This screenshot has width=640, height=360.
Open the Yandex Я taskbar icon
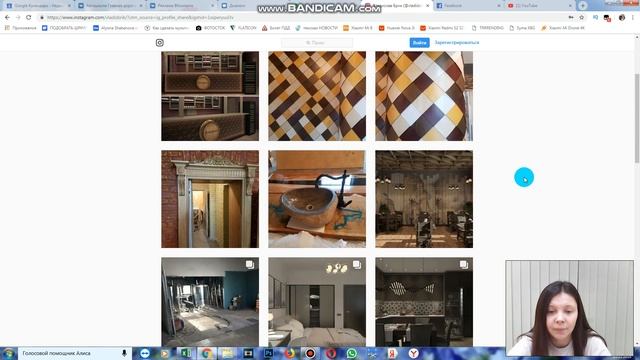(393, 353)
